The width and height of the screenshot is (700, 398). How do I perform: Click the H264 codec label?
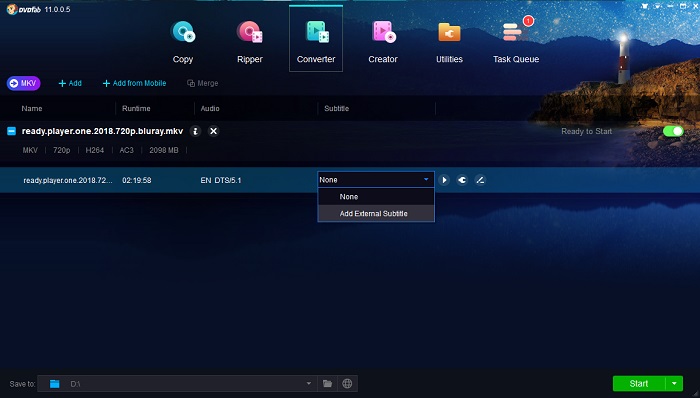click(x=95, y=150)
